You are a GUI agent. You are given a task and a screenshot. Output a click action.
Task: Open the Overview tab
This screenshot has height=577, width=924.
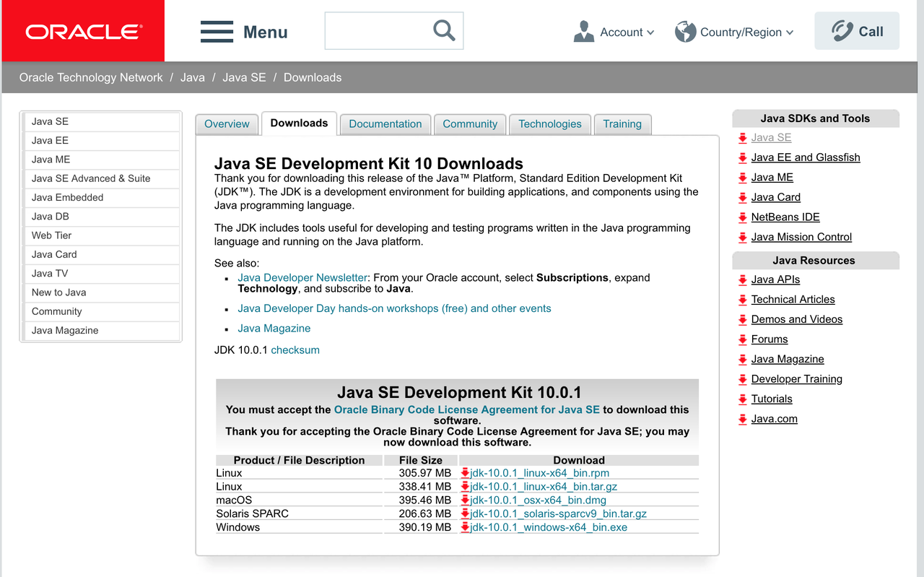[227, 124]
